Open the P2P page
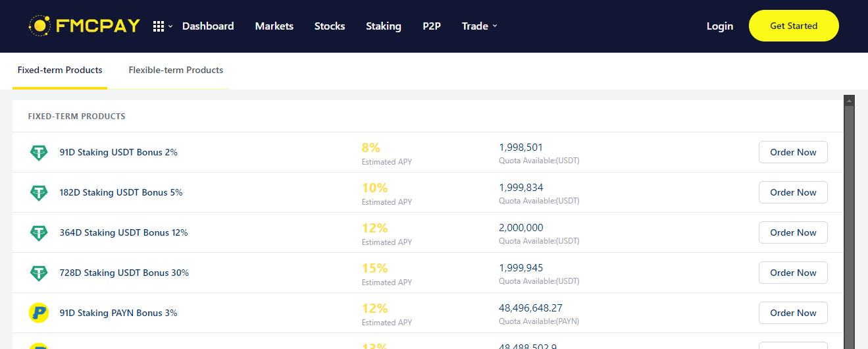Screen dimensions: 868x349 [432, 26]
